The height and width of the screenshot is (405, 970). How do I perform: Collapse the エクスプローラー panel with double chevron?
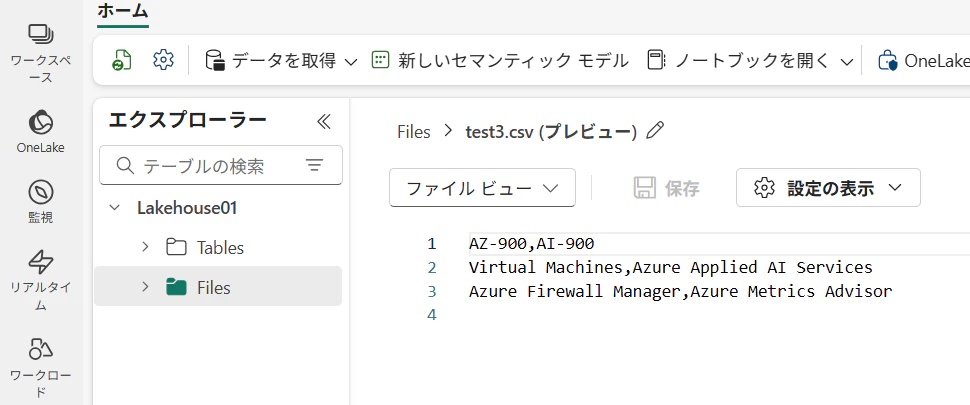pos(323,121)
